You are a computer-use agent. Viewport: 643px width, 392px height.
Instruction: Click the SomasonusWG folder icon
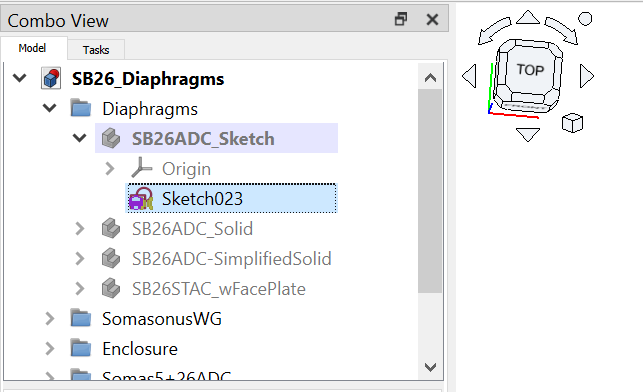coord(81,319)
